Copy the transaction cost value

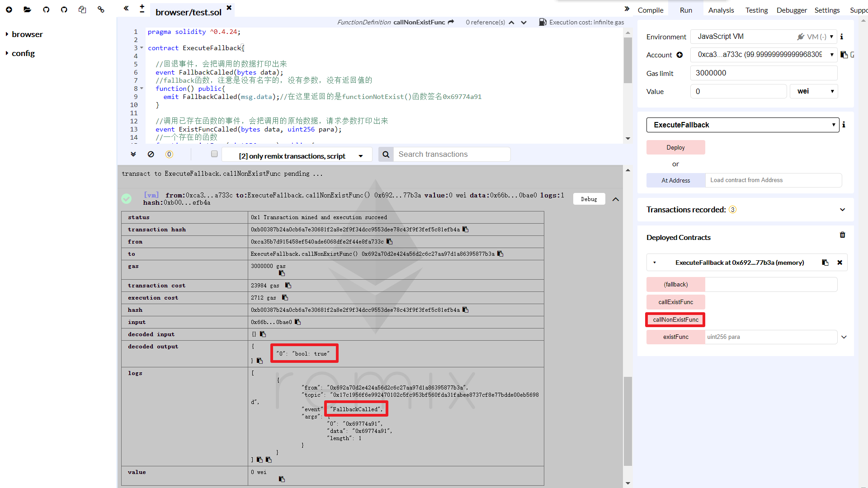(x=288, y=286)
